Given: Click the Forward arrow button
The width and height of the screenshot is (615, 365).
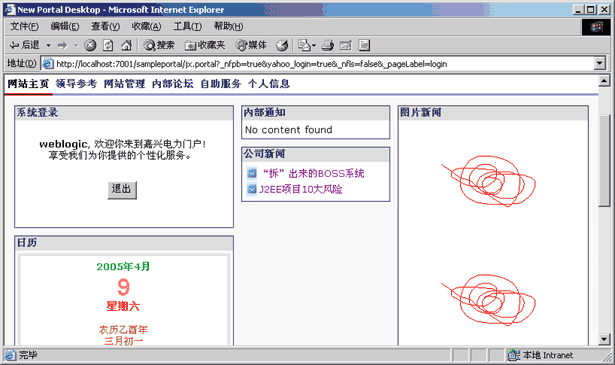Looking at the screenshot, I should tap(62, 45).
